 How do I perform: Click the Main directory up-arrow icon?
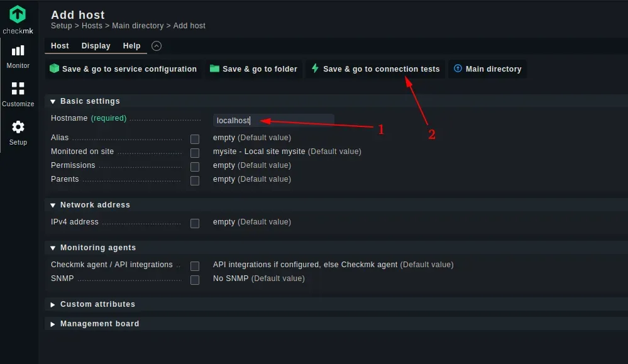[x=458, y=69]
